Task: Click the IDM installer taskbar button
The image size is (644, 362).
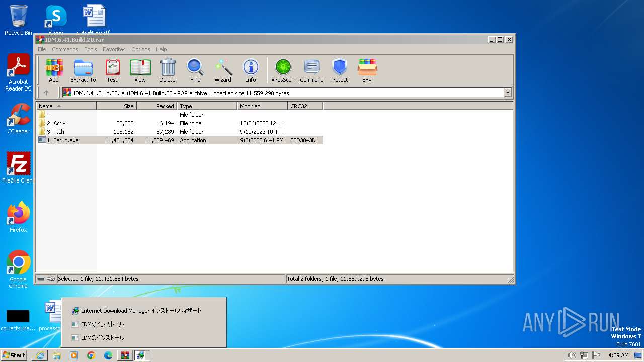Action: pos(141,355)
